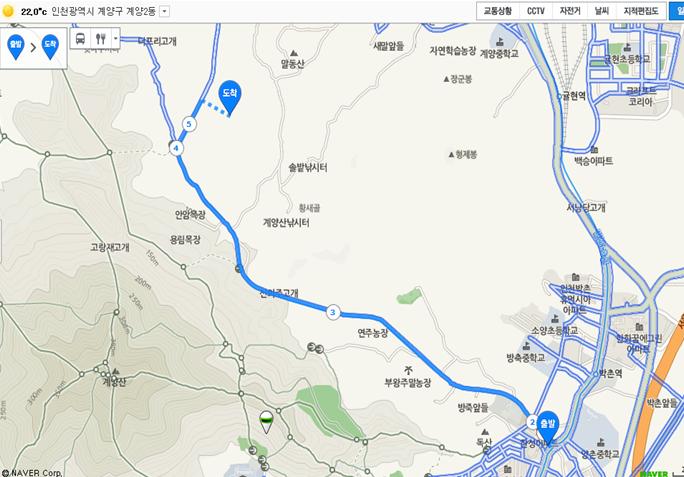This screenshot has width=684, height=477.
Task: Click the blue 출발 start pin in route panel
Action: 16,46
